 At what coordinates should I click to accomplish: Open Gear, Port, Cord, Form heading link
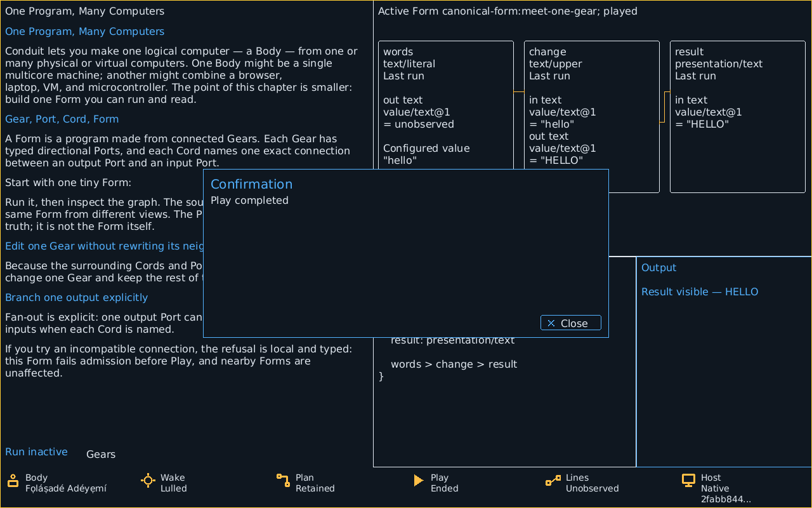point(62,119)
